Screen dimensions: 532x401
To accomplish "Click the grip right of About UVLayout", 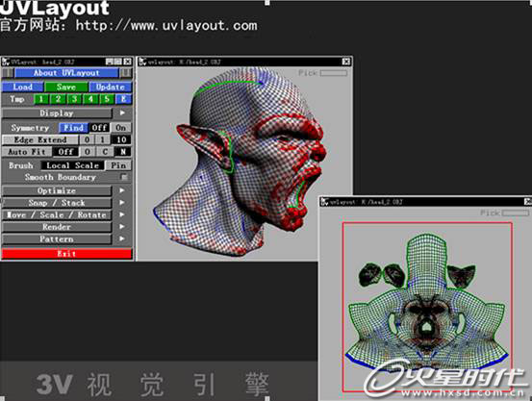I will (x=125, y=73).
